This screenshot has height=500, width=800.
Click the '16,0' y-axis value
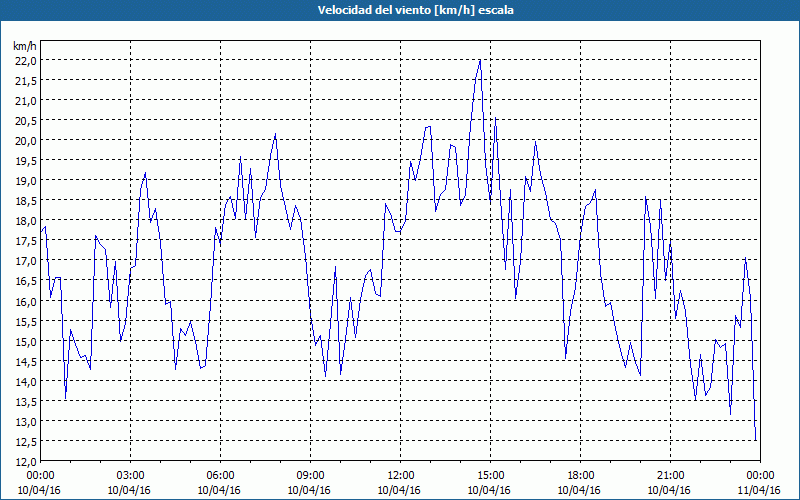tap(26, 301)
